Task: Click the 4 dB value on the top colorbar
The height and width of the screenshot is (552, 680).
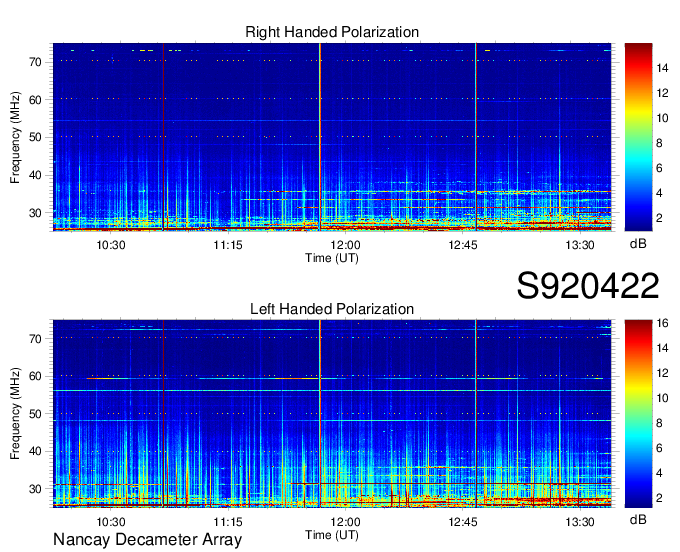Action: coord(659,193)
